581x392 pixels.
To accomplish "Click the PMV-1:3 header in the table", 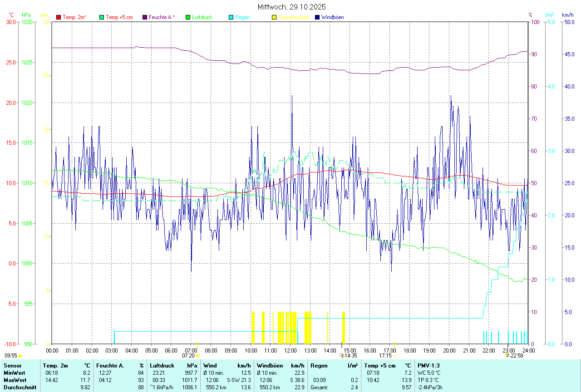I will click(428, 365).
